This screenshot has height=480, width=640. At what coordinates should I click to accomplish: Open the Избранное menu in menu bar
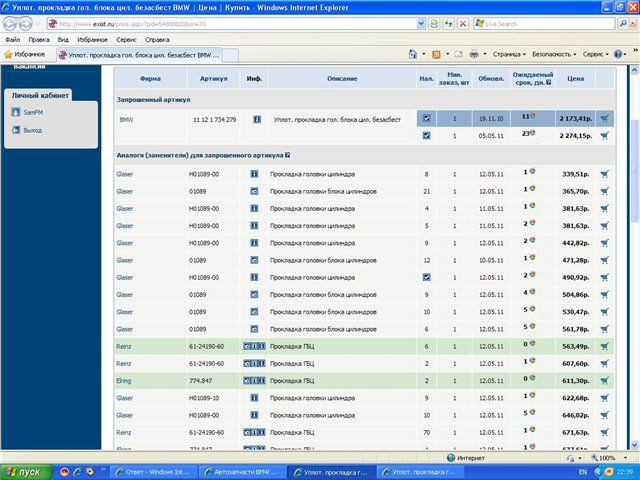coord(93,40)
